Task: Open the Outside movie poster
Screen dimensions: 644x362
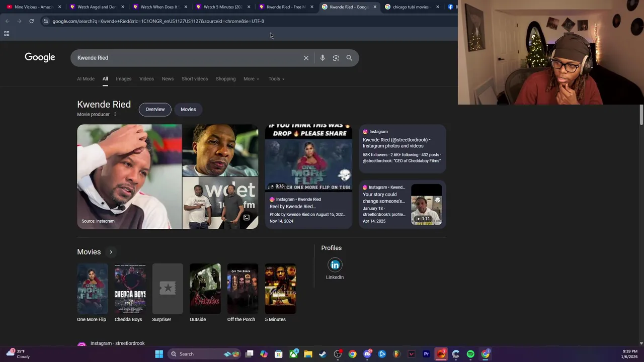Action: point(205,289)
